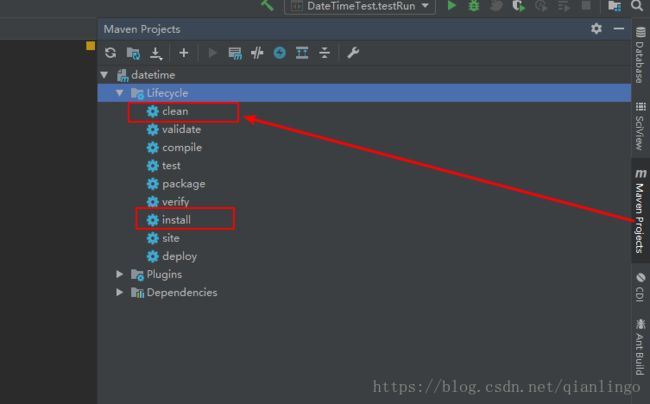Select the site lifecycle goal
650x404 pixels.
(x=171, y=238)
